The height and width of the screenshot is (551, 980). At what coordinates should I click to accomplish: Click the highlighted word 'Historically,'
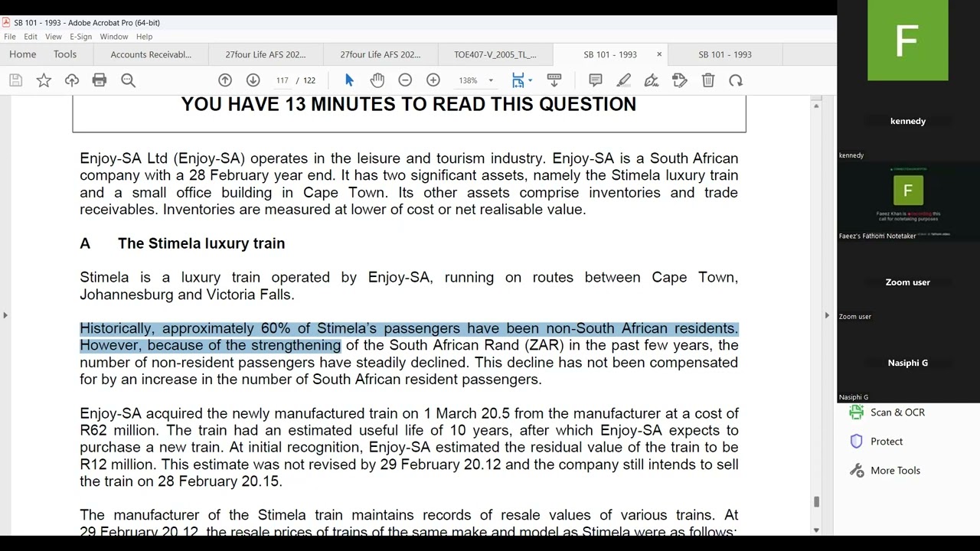117,328
